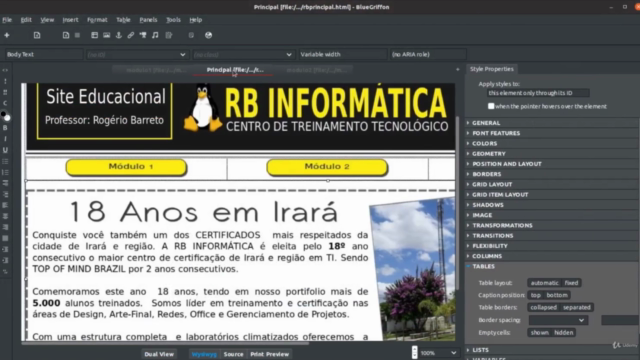Click the anchor icon in toolbar
This screenshot has width=640, height=360.
point(119,36)
